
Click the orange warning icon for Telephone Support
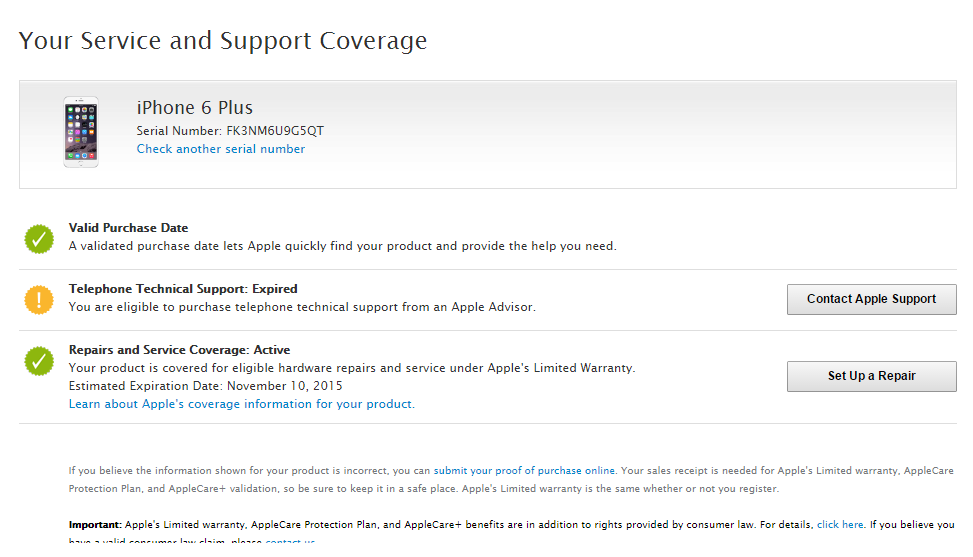point(39,299)
